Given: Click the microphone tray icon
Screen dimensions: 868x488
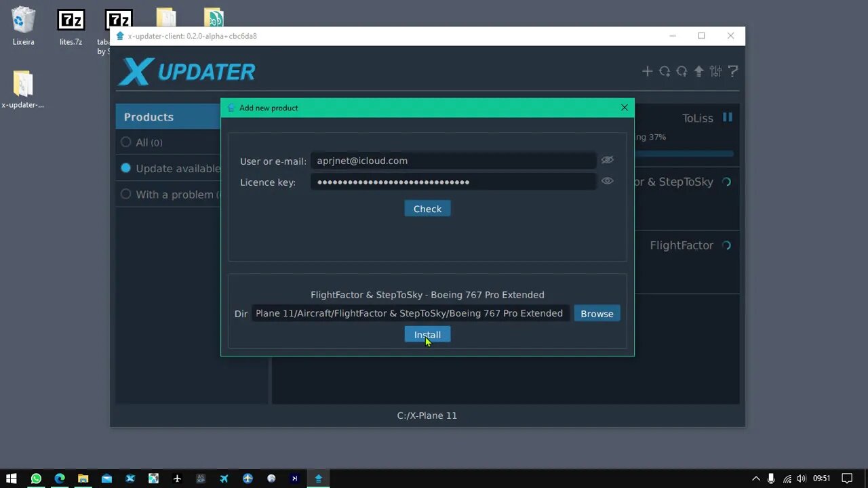Looking at the screenshot, I should (x=771, y=479).
